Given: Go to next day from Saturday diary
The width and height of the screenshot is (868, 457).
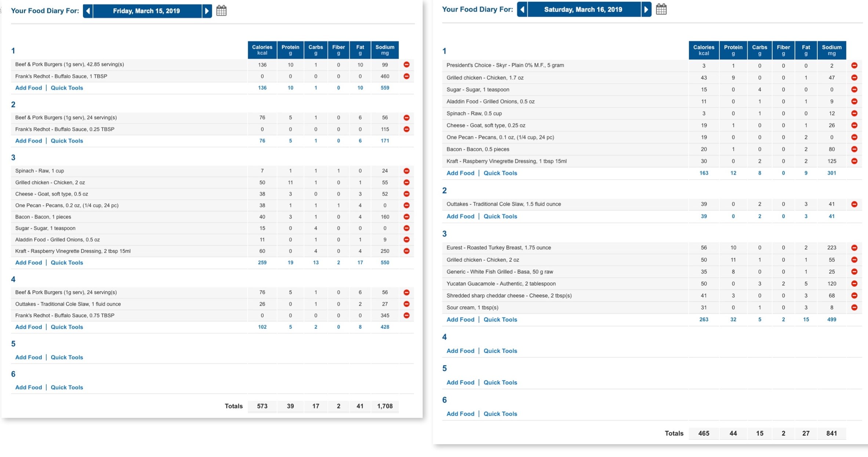Looking at the screenshot, I should [x=646, y=10].
